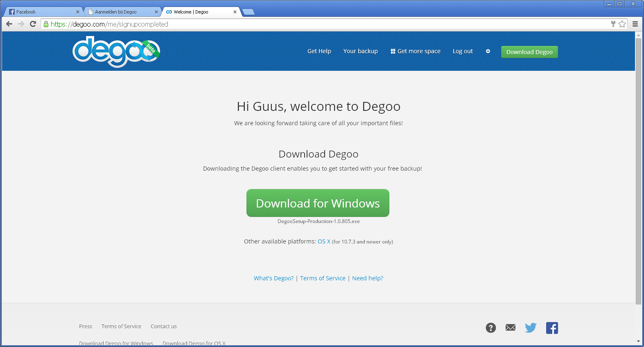The image size is (644, 347).
Task: Open a new browser tab
Action: (x=248, y=12)
